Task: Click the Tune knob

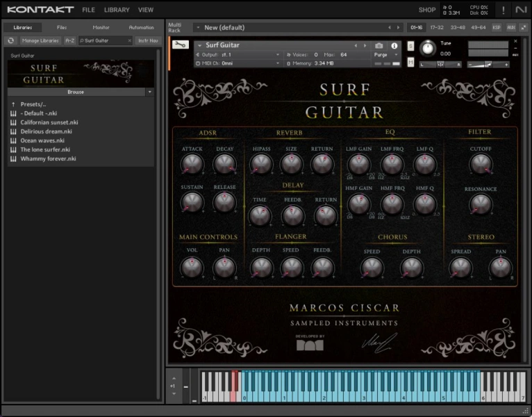Action: 429,48
